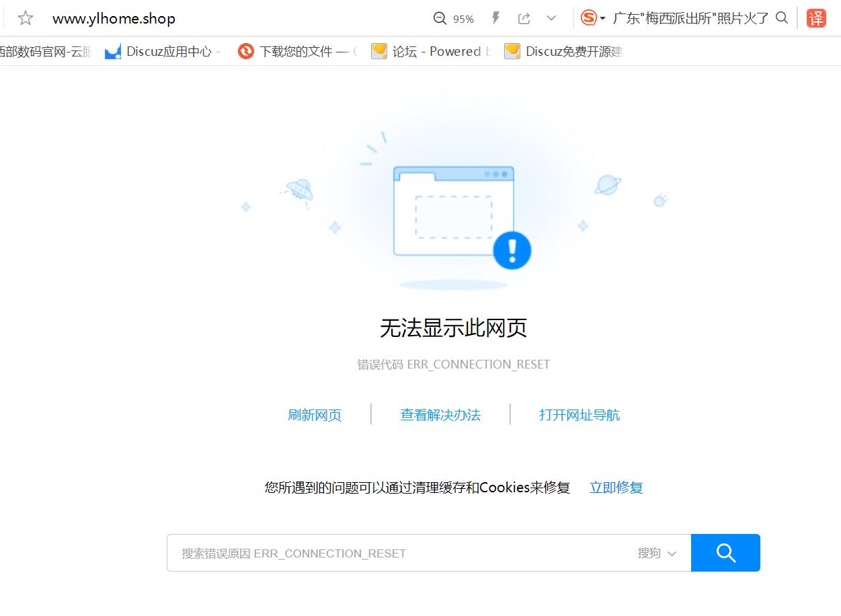Click the magnifier icon in top search box
Image resolution: width=841 pixels, height=616 pixels.
coord(782,18)
